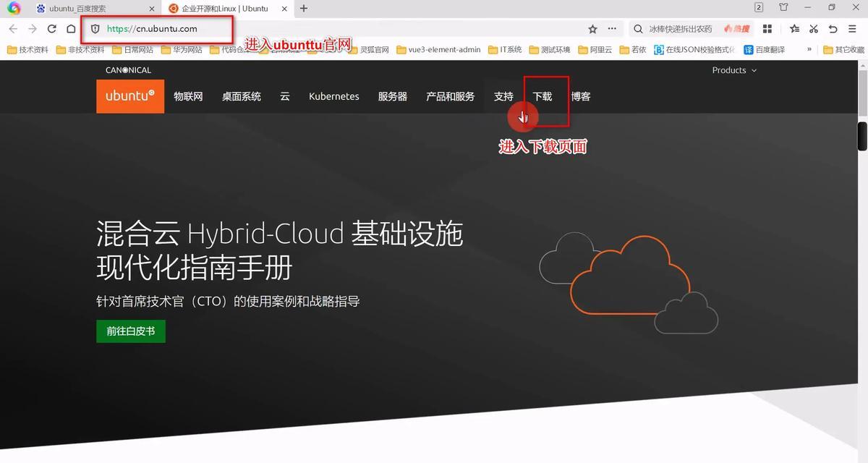Minimize the browser window

point(809,7)
